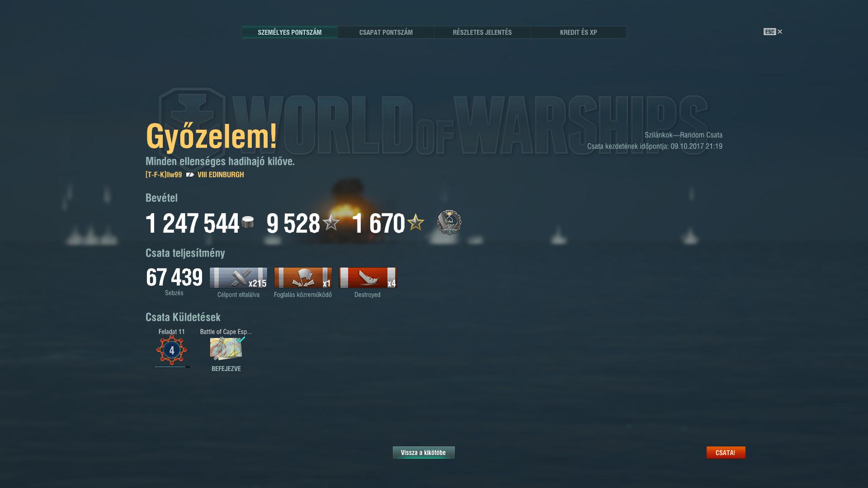Close the results screen with X
Image resolution: width=868 pixels, height=488 pixels.
[780, 32]
